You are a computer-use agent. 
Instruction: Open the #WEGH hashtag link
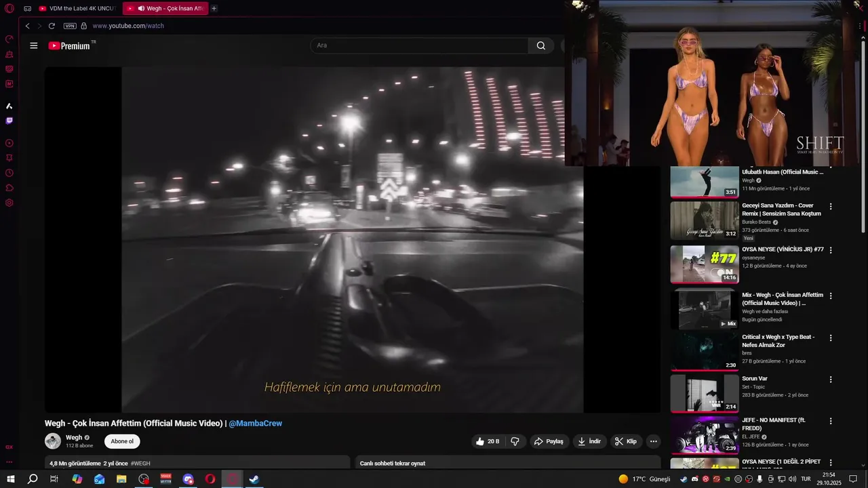click(x=140, y=464)
